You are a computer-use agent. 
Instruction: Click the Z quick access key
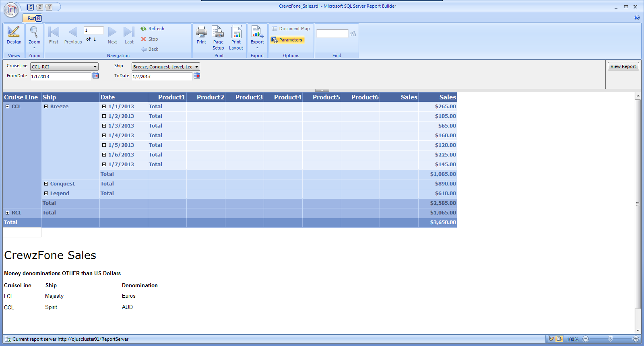40,7
